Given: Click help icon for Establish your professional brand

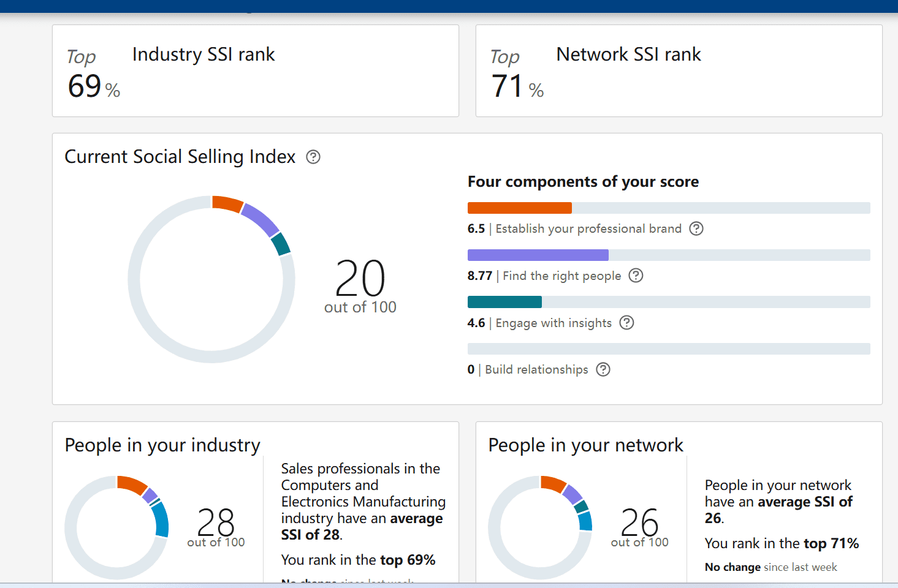Looking at the screenshot, I should (x=696, y=228).
